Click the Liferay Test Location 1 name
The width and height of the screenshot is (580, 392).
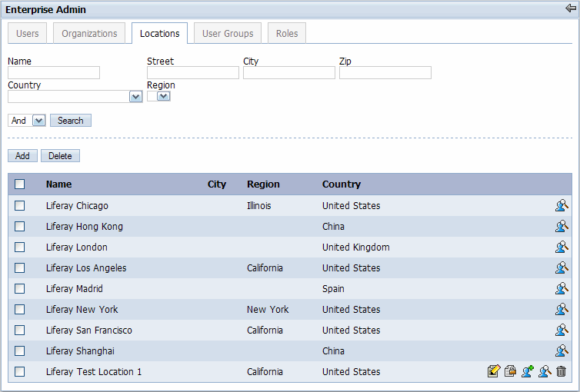(94, 371)
